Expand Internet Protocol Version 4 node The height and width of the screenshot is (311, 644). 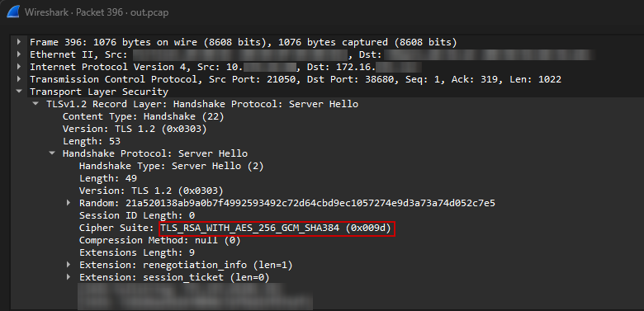(19, 67)
